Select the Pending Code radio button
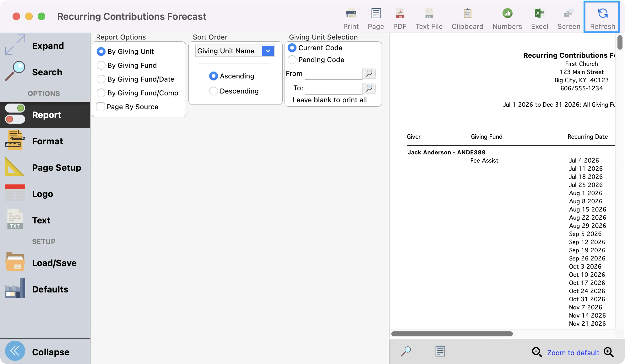 tap(292, 60)
